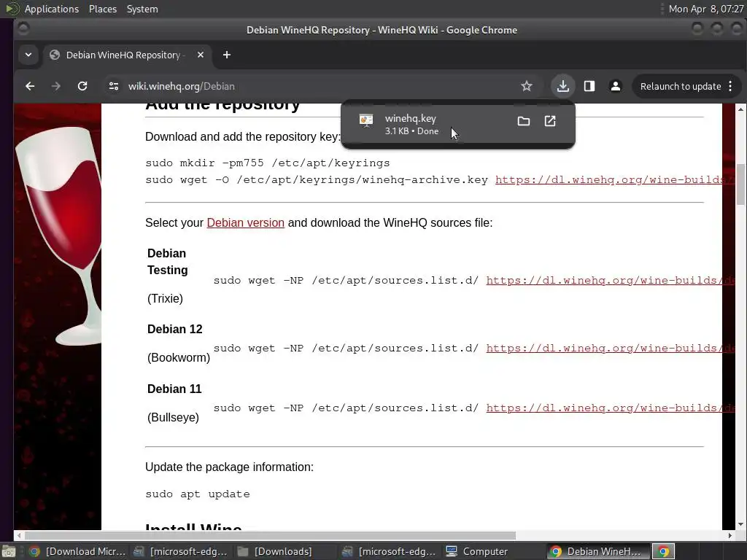Viewport: 747px width, 560px height.
Task: Switch to Download Micr... taskbar window
Action: [77, 551]
